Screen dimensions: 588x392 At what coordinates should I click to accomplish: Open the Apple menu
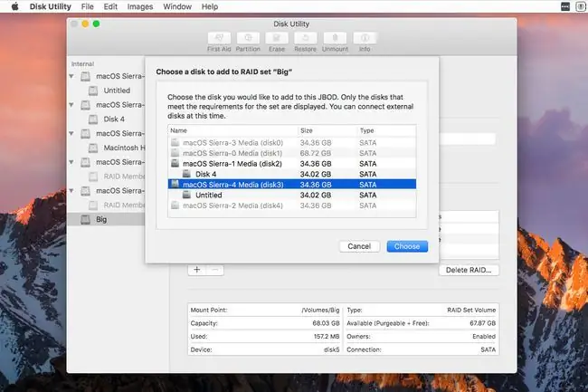15,6
